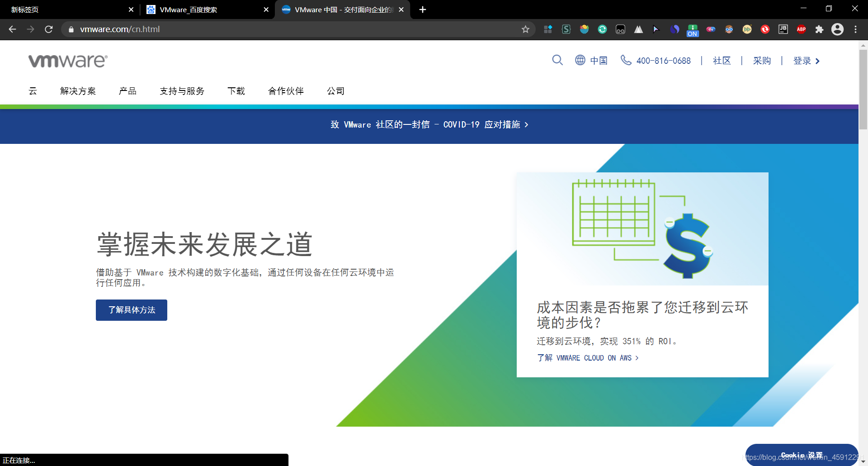Bookmark this page with the star icon

tap(525, 29)
